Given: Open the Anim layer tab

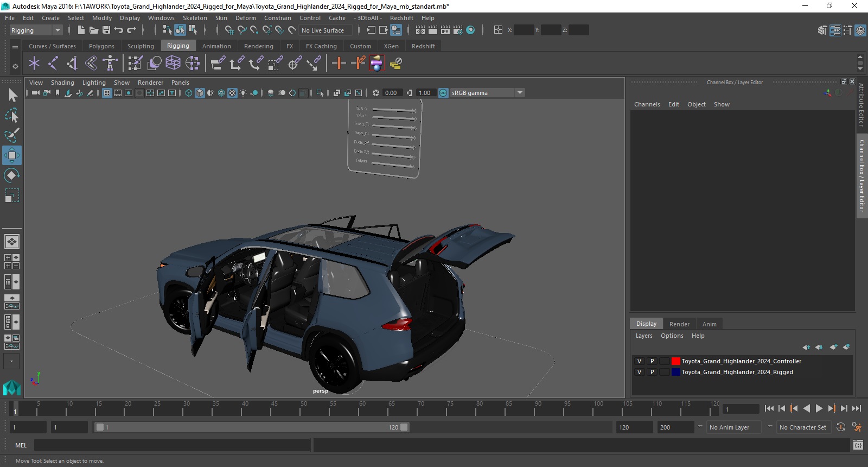Looking at the screenshot, I should 709,324.
